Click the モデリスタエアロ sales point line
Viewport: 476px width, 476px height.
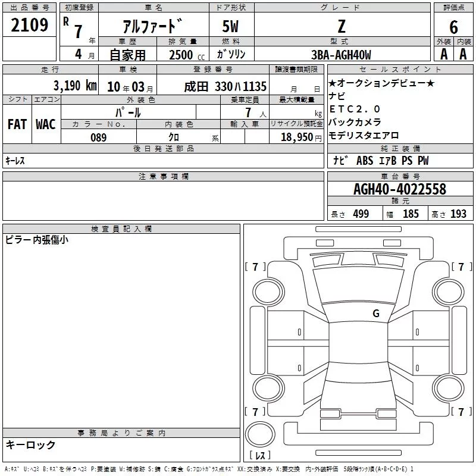(x=364, y=135)
